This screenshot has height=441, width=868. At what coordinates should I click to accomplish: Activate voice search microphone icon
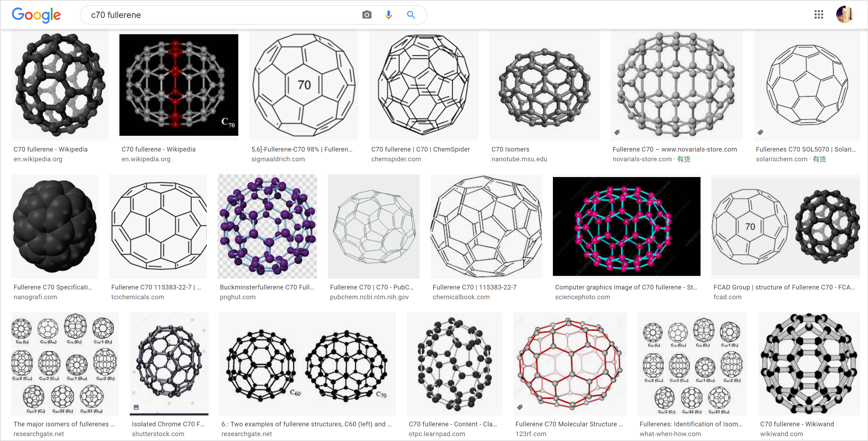(388, 15)
